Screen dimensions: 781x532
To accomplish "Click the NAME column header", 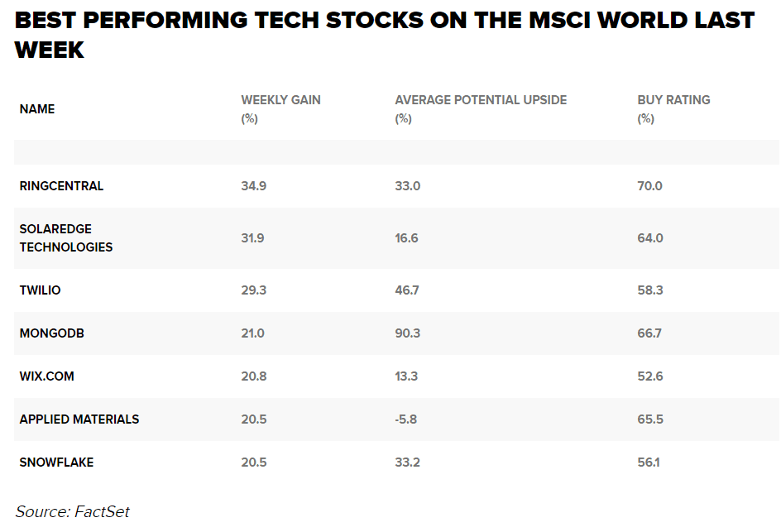I will (37, 109).
